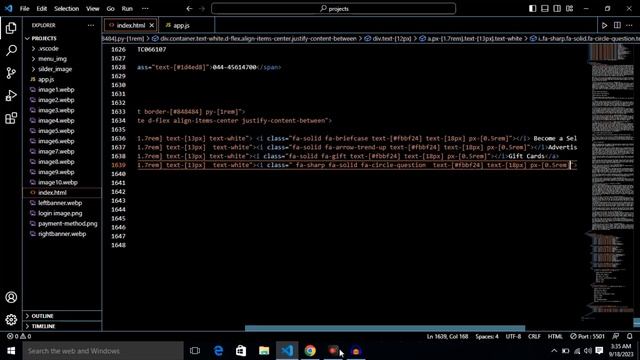Open the Run and Debug view
The height and width of the screenshot is (360, 640).
(11, 96)
